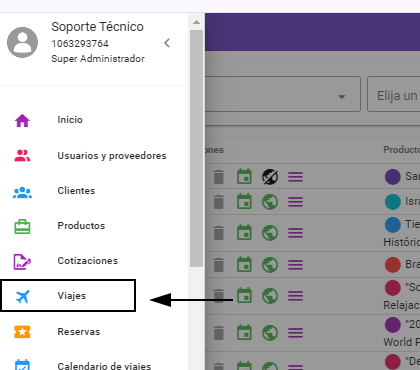Click the sidebar scrollbar up arrow

pyautogui.click(x=196, y=22)
